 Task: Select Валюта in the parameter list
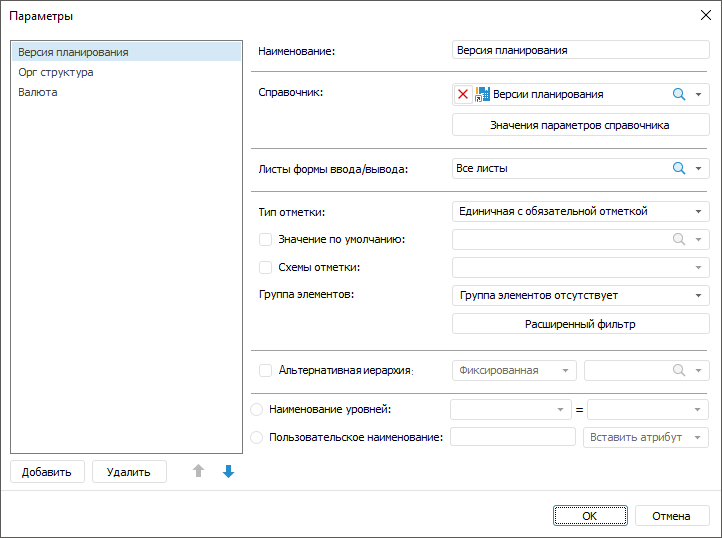coord(38,92)
